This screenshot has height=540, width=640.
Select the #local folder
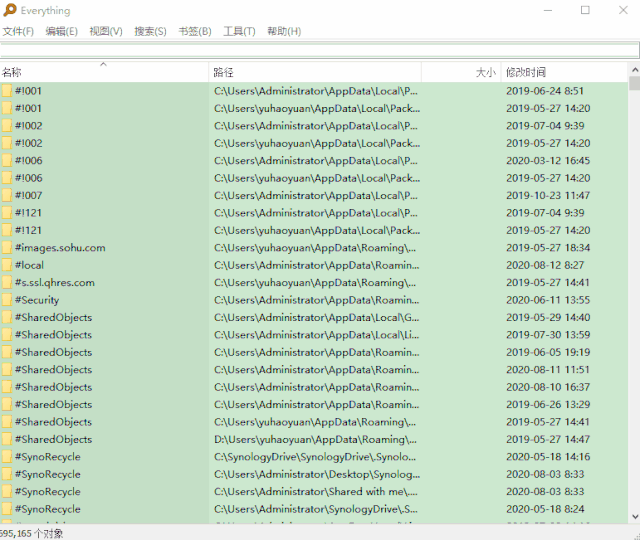[x=314, y=265]
